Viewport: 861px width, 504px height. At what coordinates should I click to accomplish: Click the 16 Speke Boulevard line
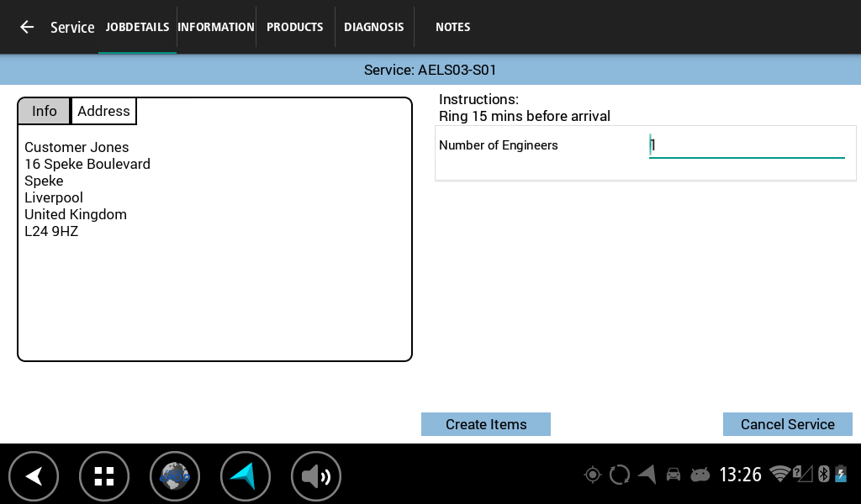click(x=87, y=164)
